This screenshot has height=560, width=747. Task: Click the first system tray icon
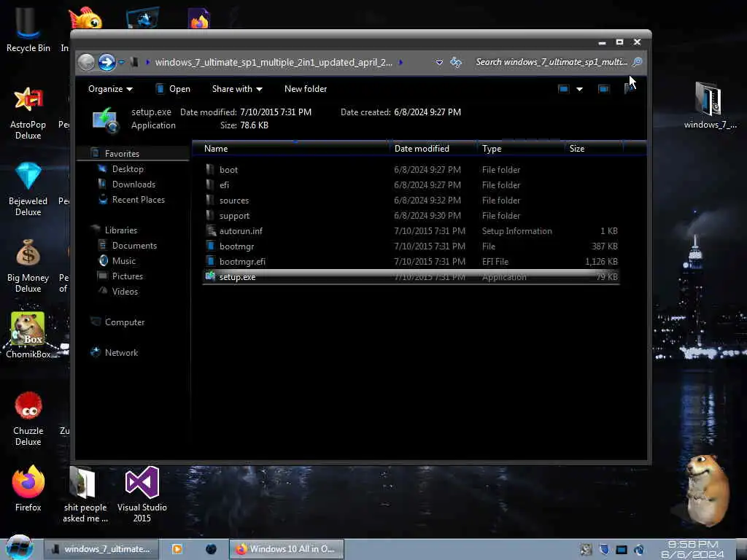coord(586,550)
